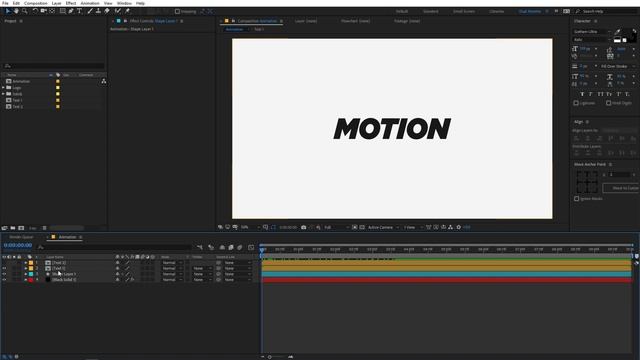Viewport: 640px width, 360px height.
Task: Expand Text 2 layer properties
Action: [x=26, y=263]
